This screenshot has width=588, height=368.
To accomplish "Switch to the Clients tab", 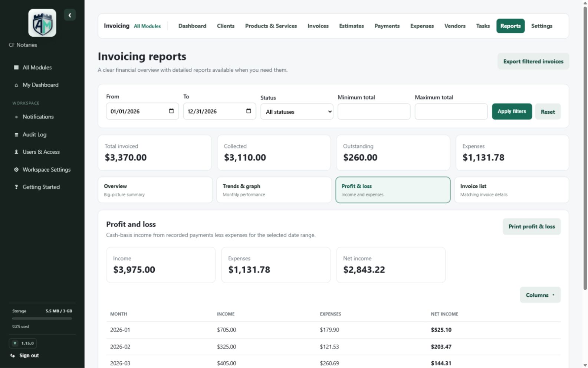I will point(226,26).
